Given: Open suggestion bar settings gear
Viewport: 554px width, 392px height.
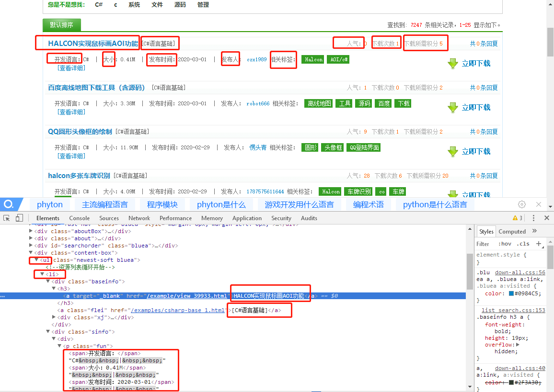Looking at the screenshot, I should (522, 204).
